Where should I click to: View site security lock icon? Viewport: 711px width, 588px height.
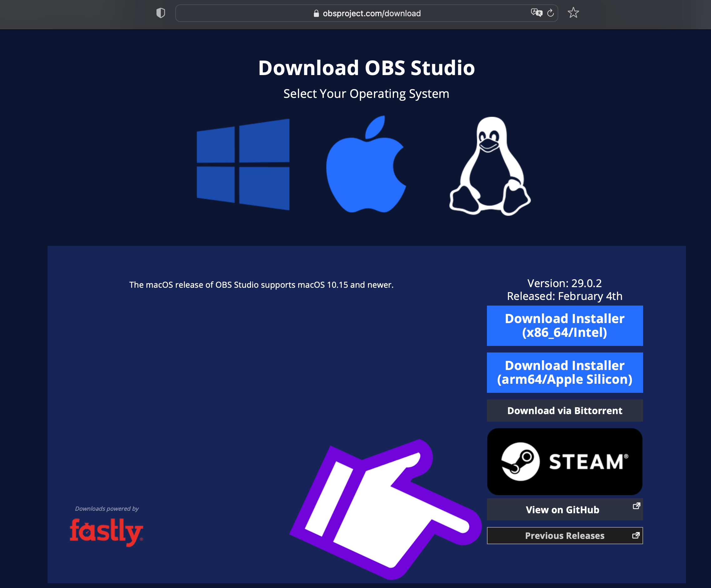click(x=316, y=13)
